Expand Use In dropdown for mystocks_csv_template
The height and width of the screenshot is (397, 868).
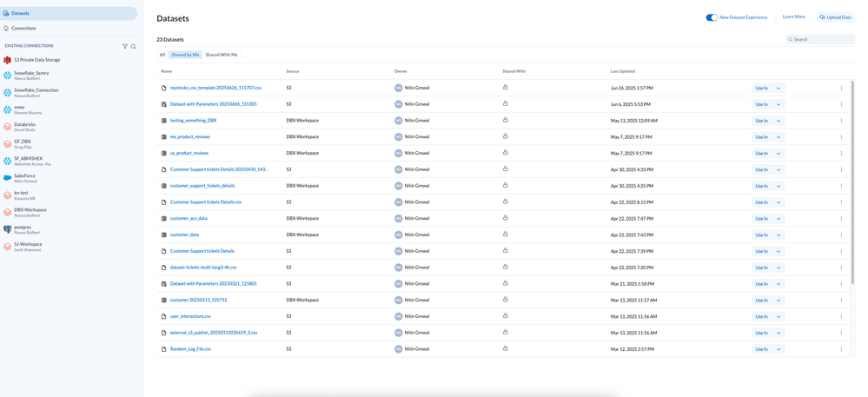[779, 88]
